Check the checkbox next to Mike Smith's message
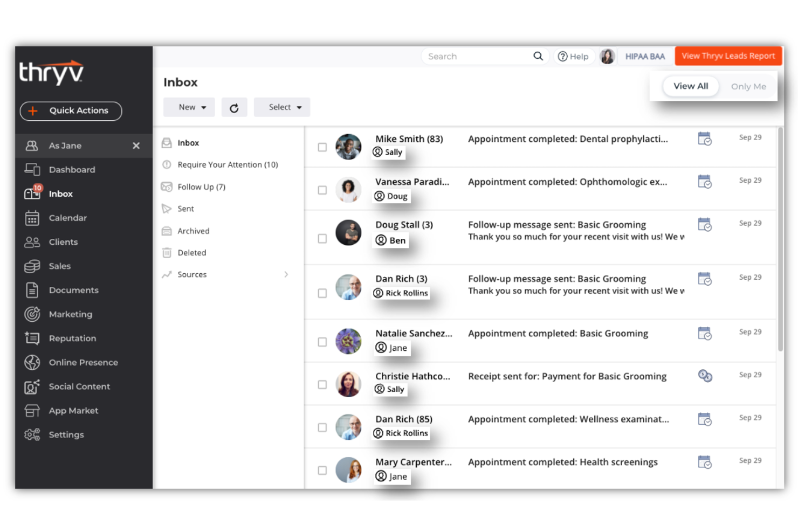Viewport: 798px width, 532px height. [x=322, y=147]
